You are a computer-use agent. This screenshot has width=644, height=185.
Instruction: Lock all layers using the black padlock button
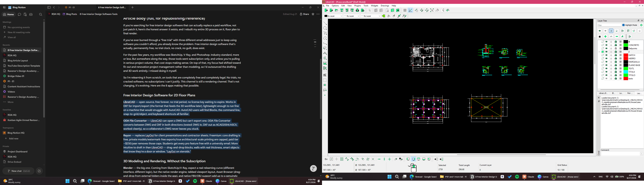point(600,37)
